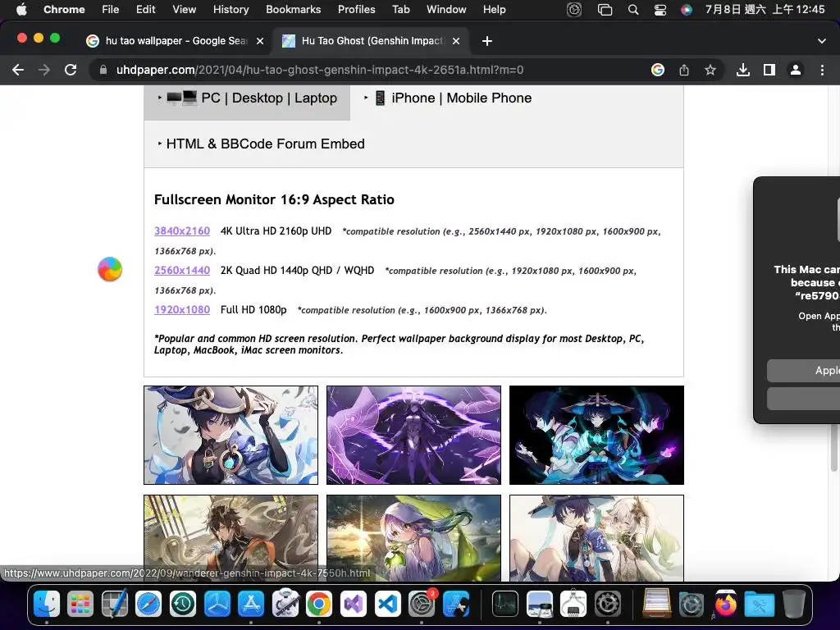Viewport: 840px width, 630px height.
Task: Open Chrome profile menu
Action: coord(796,70)
